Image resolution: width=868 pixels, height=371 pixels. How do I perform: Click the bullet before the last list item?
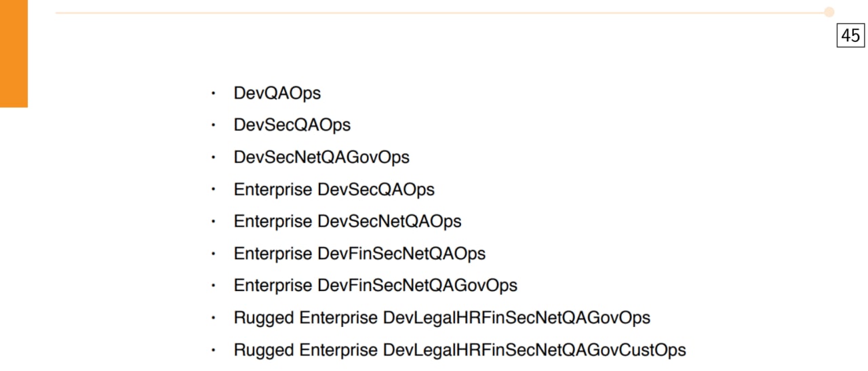coord(214,350)
